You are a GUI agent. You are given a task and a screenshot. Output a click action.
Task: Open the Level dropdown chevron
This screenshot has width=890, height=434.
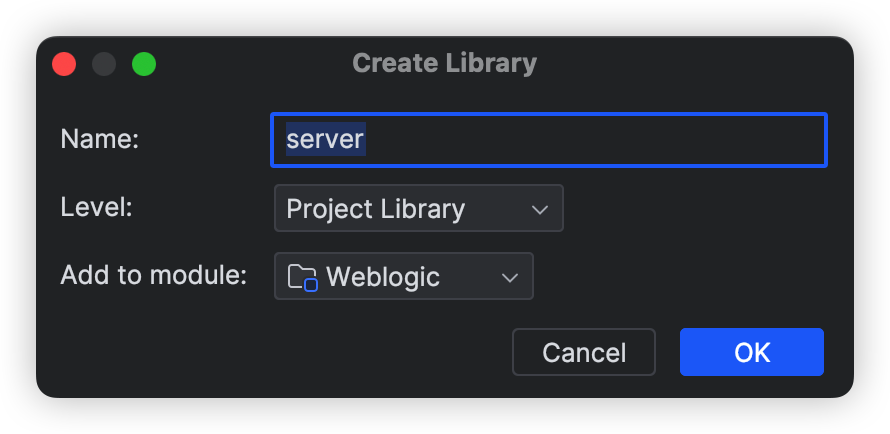[540, 209]
